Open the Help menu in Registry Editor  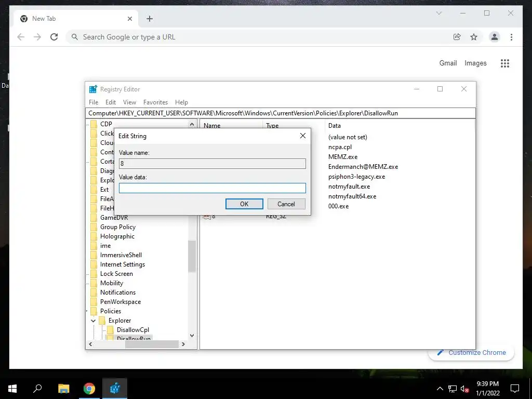(x=181, y=102)
